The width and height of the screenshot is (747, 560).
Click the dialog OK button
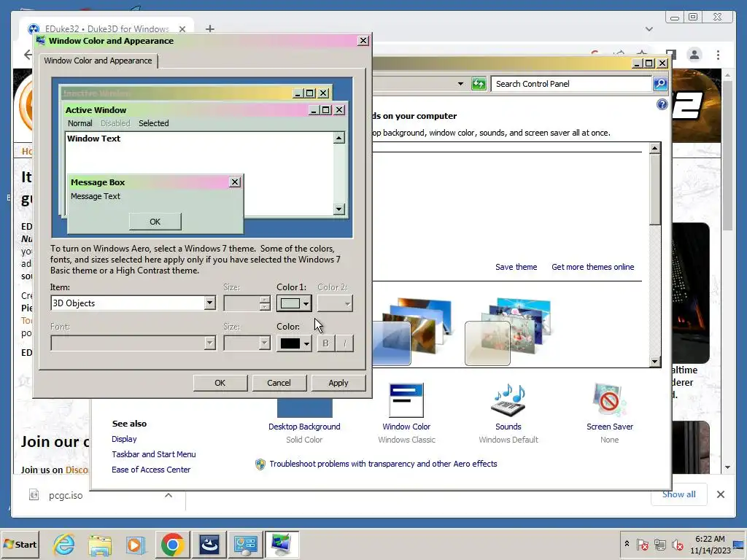pyautogui.click(x=220, y=383)
